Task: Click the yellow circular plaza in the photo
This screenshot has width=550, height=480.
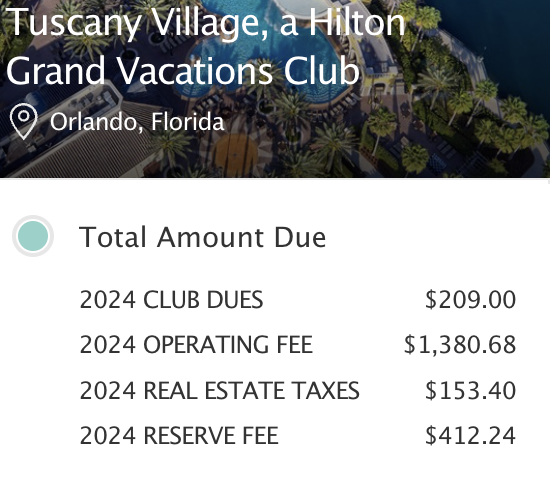Action: [235, 153]
